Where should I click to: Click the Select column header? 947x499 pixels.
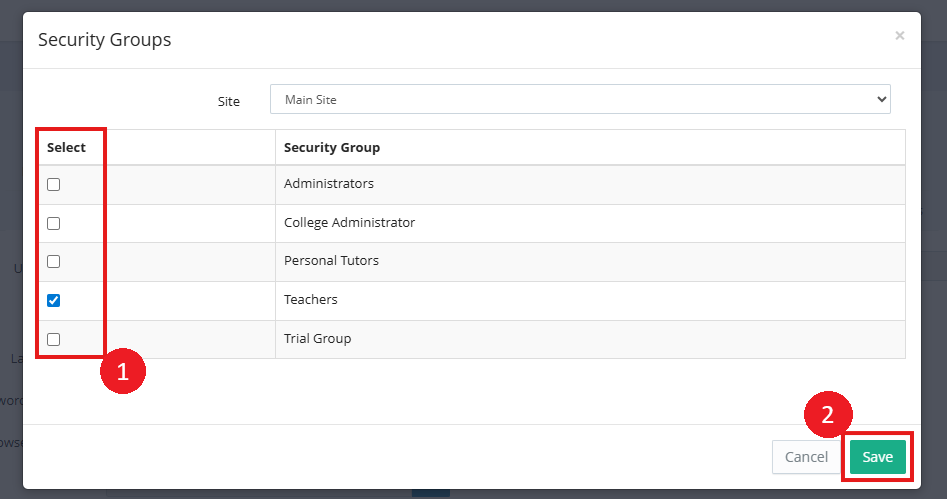click(67, 148)
